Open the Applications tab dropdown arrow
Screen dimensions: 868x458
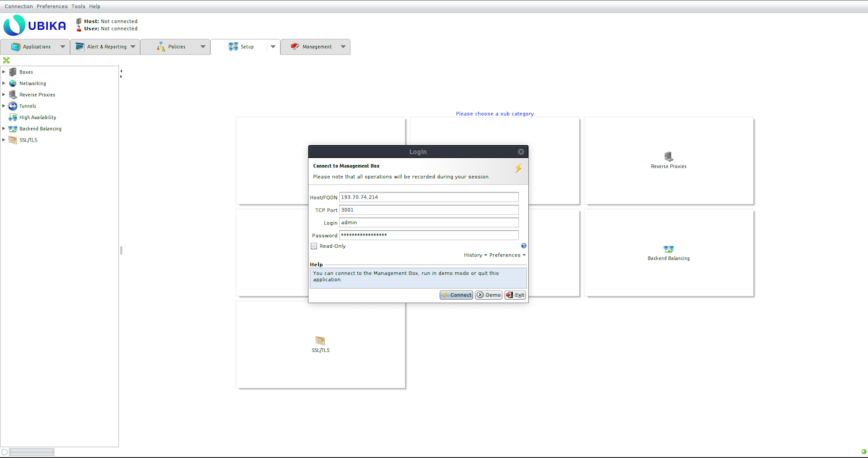click(x=63, y=47)
